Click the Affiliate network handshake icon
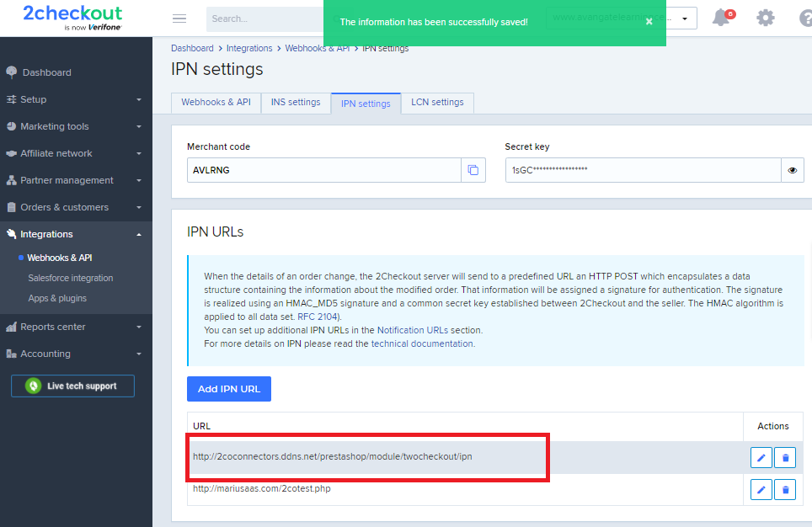Viewport: 812px width, 527px height. point(12,153)
